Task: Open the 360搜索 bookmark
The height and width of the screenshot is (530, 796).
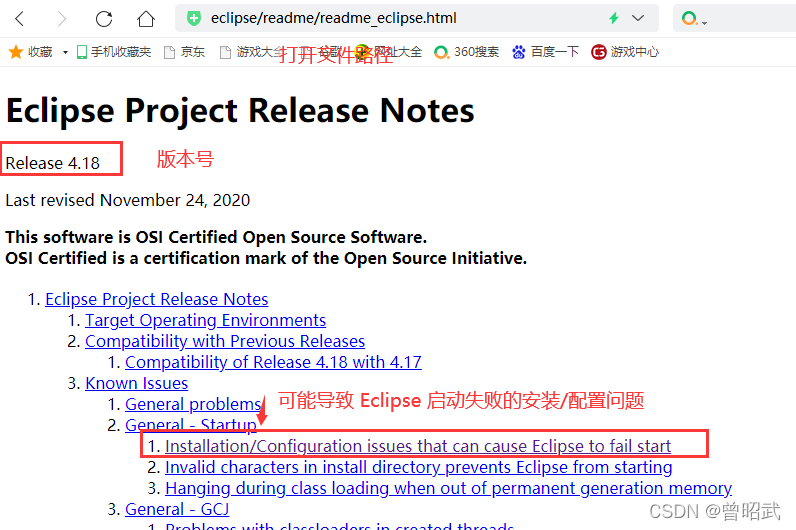Action: pyautogui.click(x=467, y=52)
